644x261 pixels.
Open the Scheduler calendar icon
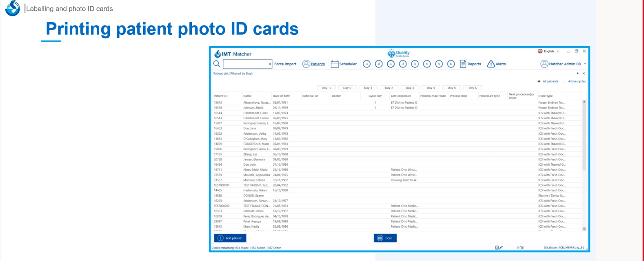pyautogui.click(x=335, y=64)
